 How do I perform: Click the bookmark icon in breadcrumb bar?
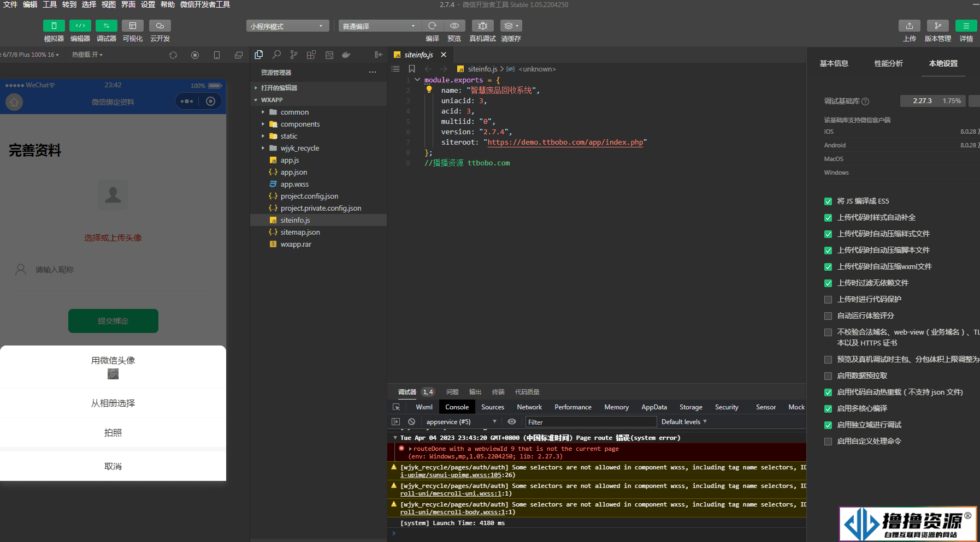pyautogui.click(x=412, y=69)
